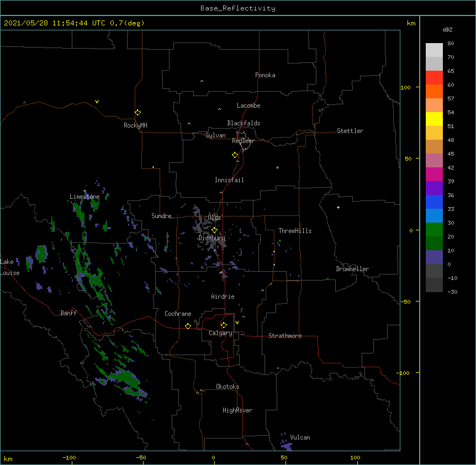Click the yellow diamond marker beside Olds
This screenshot has width=476, height=465.
click(x=214, y=230)
